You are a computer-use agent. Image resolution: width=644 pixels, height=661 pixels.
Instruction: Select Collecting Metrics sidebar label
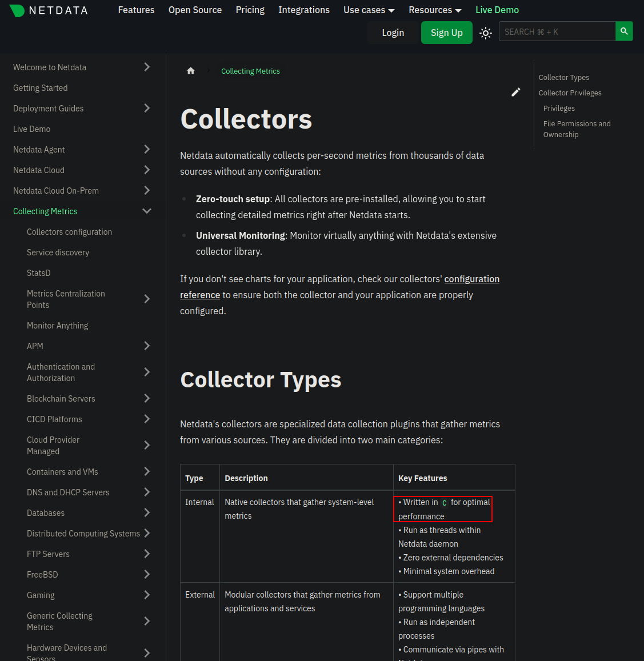45,211
